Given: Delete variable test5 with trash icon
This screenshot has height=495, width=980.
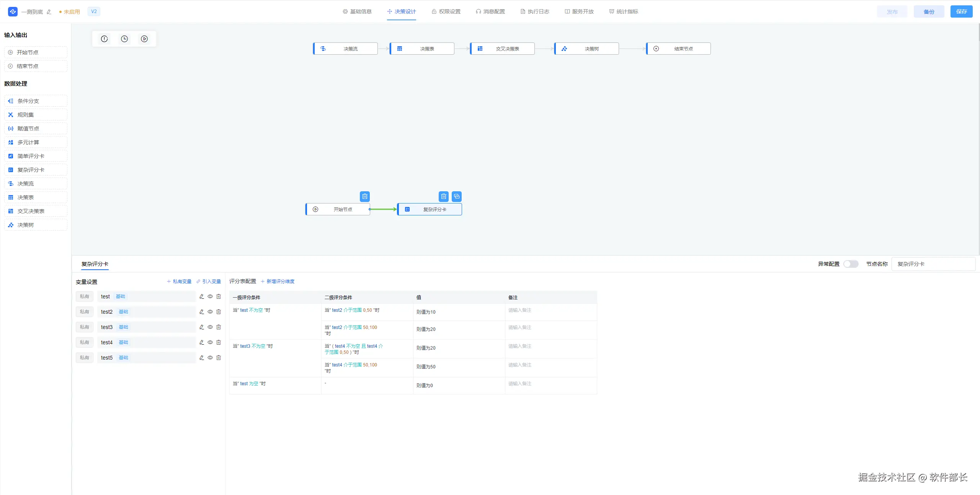Looking at the screenshot, I should pos(219,358).
